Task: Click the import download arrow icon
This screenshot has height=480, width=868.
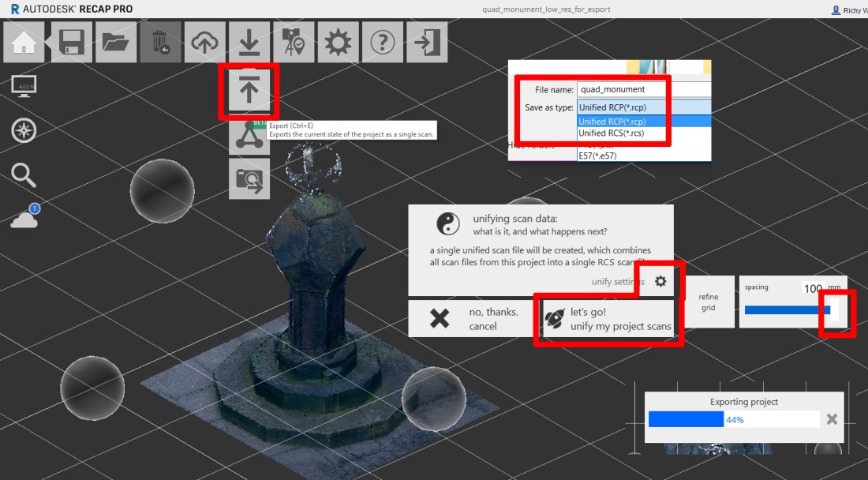Action: tap(249, 43)
